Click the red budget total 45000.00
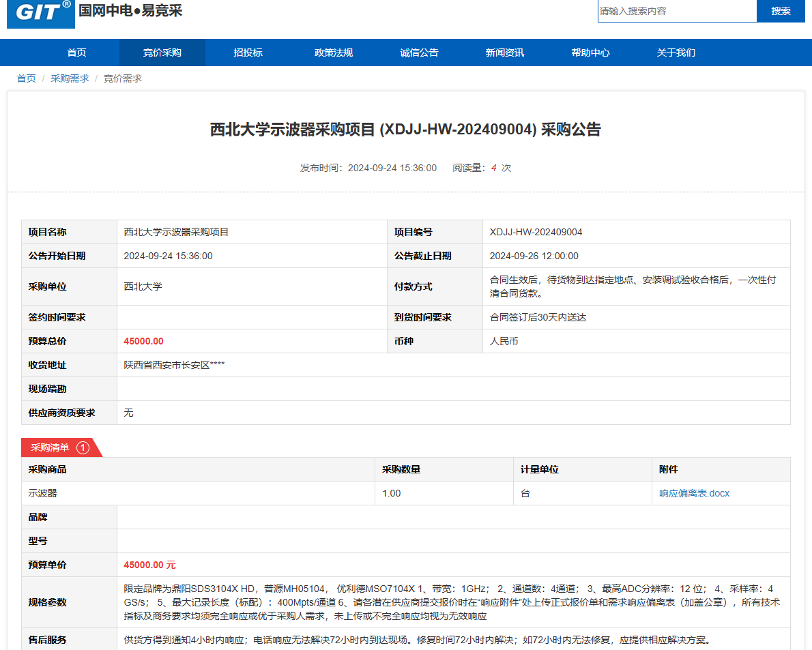 [143, 341]
